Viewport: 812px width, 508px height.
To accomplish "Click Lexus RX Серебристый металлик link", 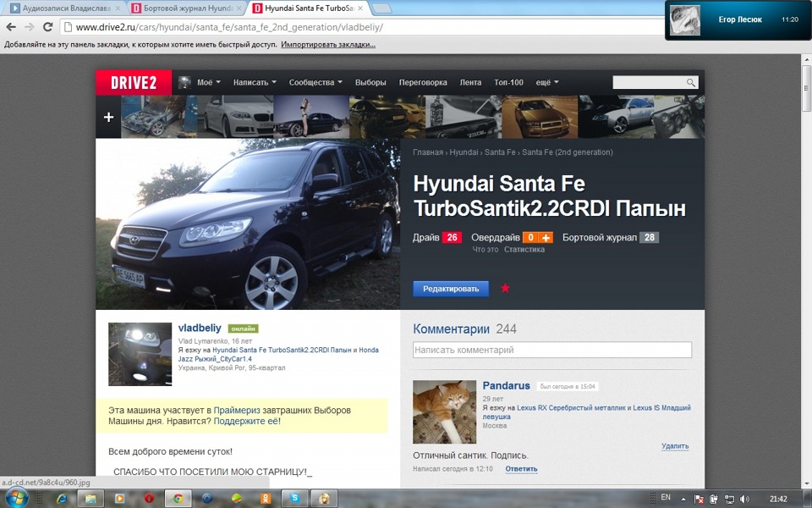I will [571, 408].
